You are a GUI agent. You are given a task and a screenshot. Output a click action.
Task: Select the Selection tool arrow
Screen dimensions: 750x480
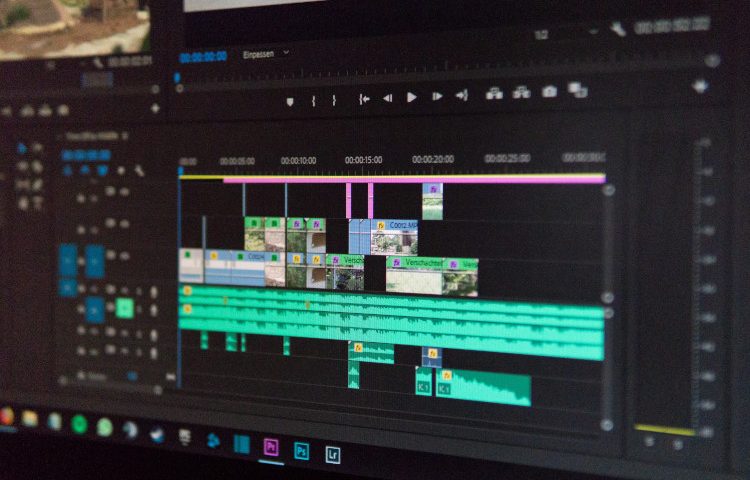22,147
